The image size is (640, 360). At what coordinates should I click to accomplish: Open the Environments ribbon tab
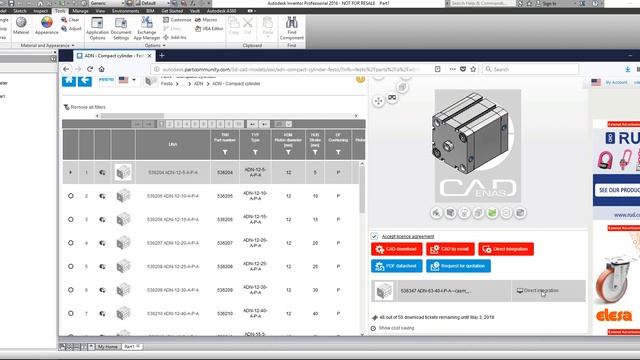point(125,11)
